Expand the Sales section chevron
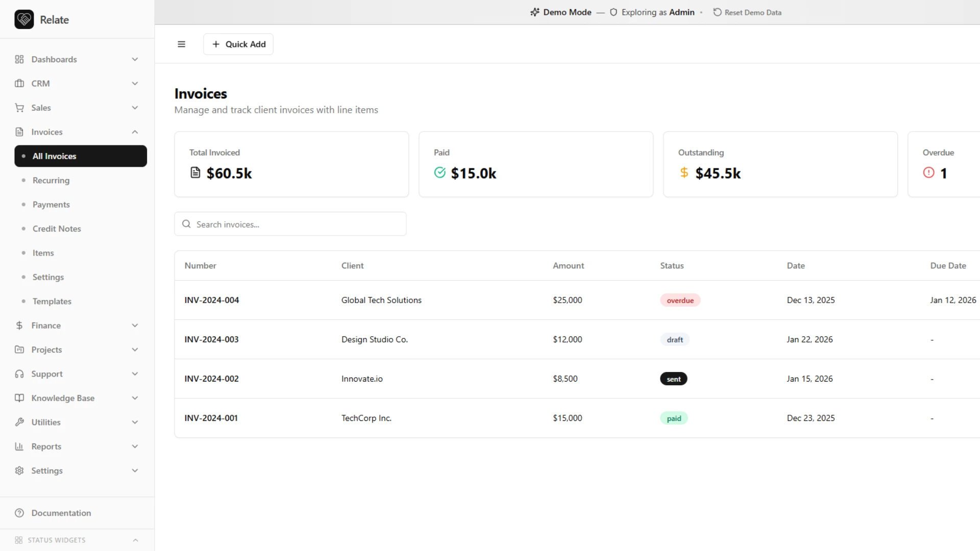The image size is (980, 551). [x=135, y=108]
